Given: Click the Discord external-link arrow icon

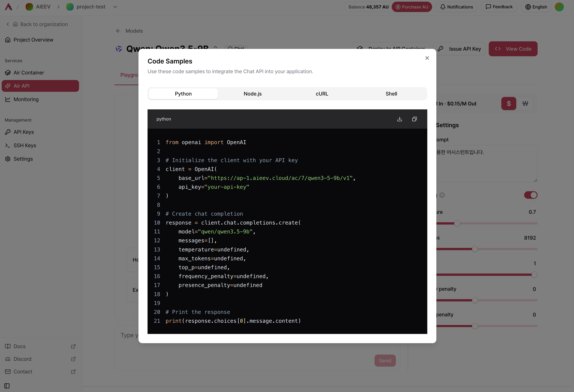Looking at the screenshot, I should 73,359.
